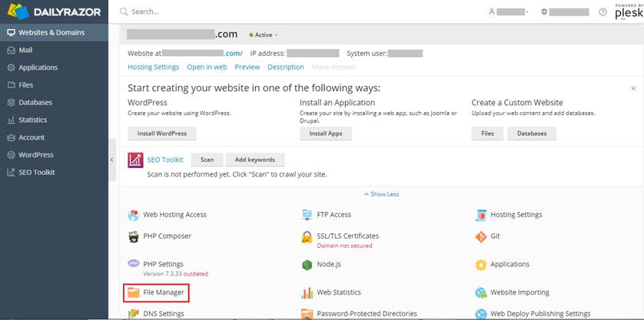Click the Files button under Custom Website
Screen dimensions: 644x320
point(487,134)
